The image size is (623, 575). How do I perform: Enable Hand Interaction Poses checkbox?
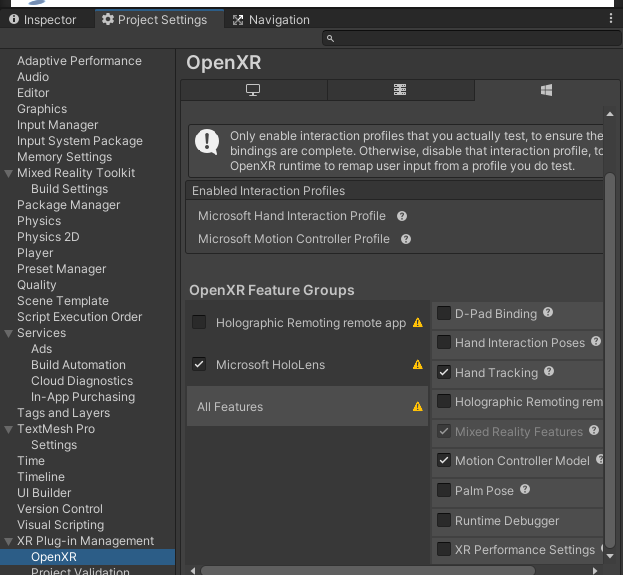pyautogui.click(x=443, y=343)
